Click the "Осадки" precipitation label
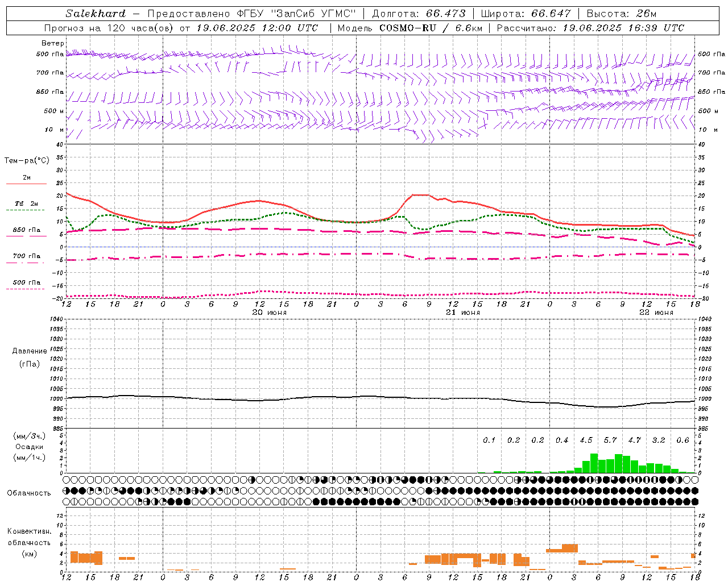 tap(30, 447)
